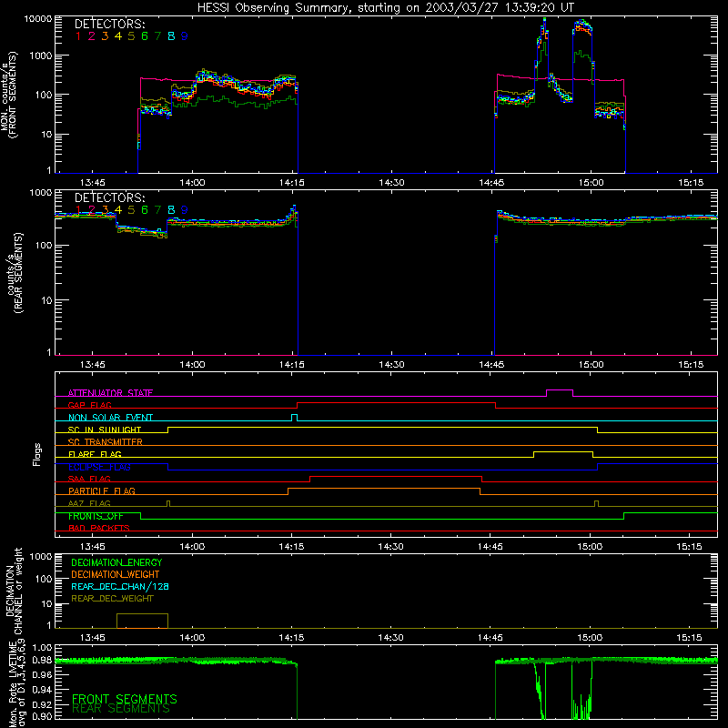728x728 pixels.
Task: Click blue detector number 9 in front segments legend
Action: [x=185, y=36]
